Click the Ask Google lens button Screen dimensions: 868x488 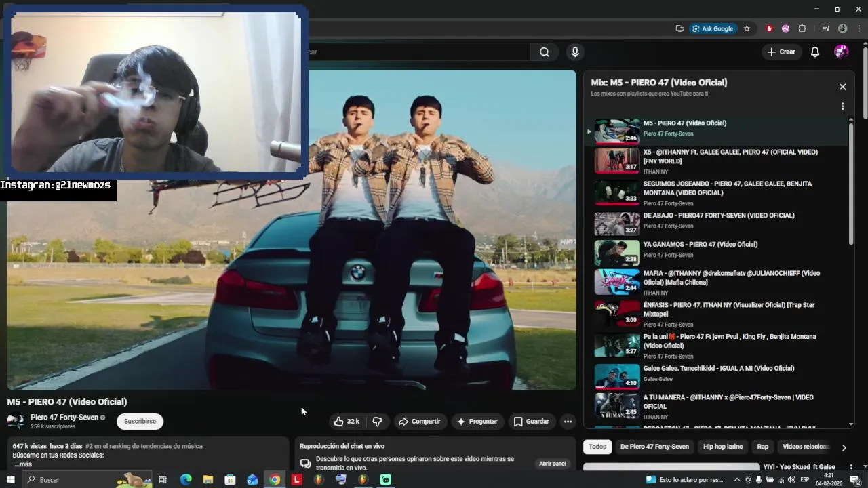(712, 28)
